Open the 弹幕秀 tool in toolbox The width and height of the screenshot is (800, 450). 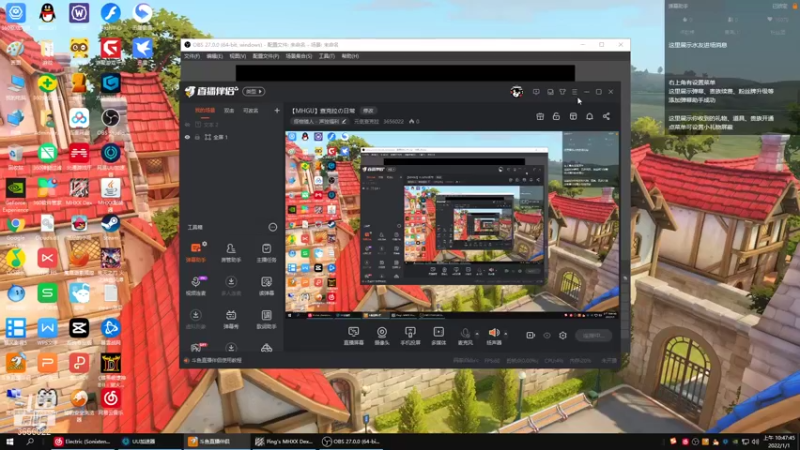click(231, 319)
